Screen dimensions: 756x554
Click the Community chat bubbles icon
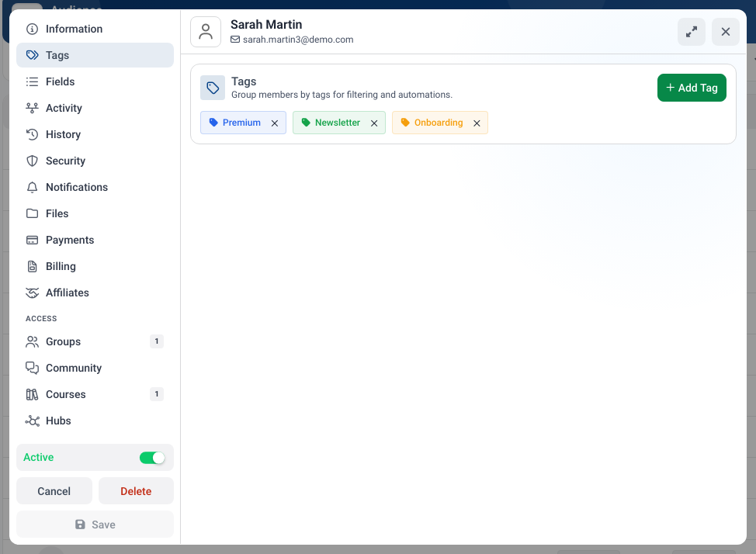pyautogui.click(x=32, y=368)
